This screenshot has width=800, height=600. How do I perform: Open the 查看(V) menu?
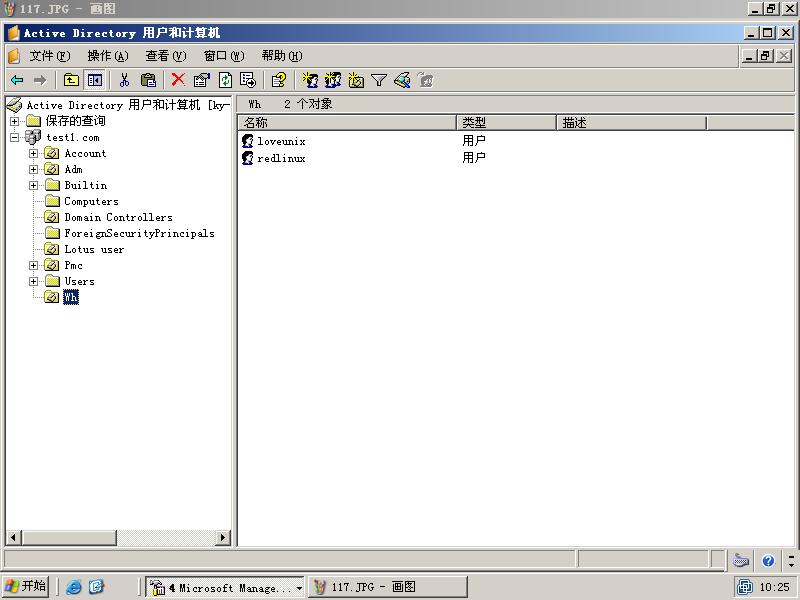pyautogui.click(x=166, y=56)
